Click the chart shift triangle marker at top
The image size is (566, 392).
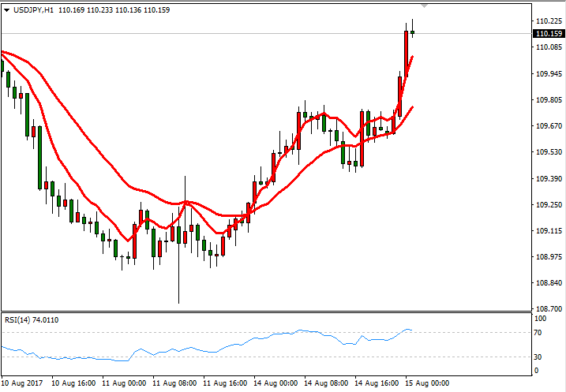pyautogui.click(x=425, y=6)
